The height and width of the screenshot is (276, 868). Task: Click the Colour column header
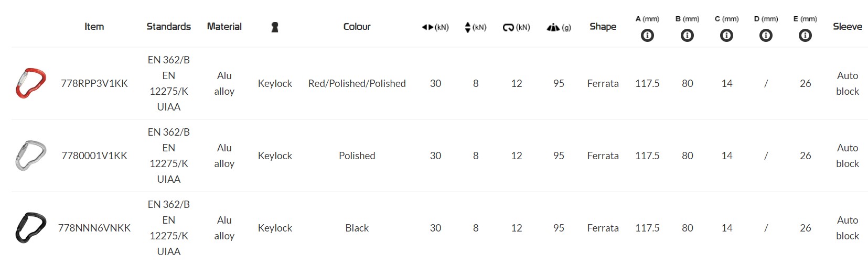click(x=357, y=27)
